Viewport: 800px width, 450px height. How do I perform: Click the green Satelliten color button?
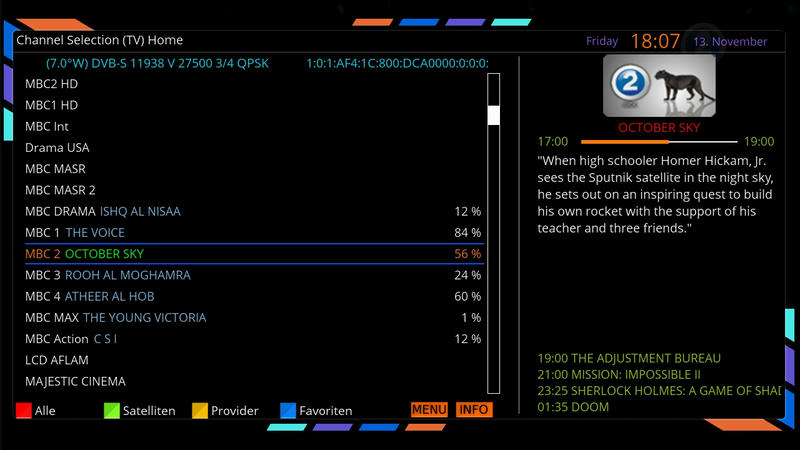click(x=112, y=410)
